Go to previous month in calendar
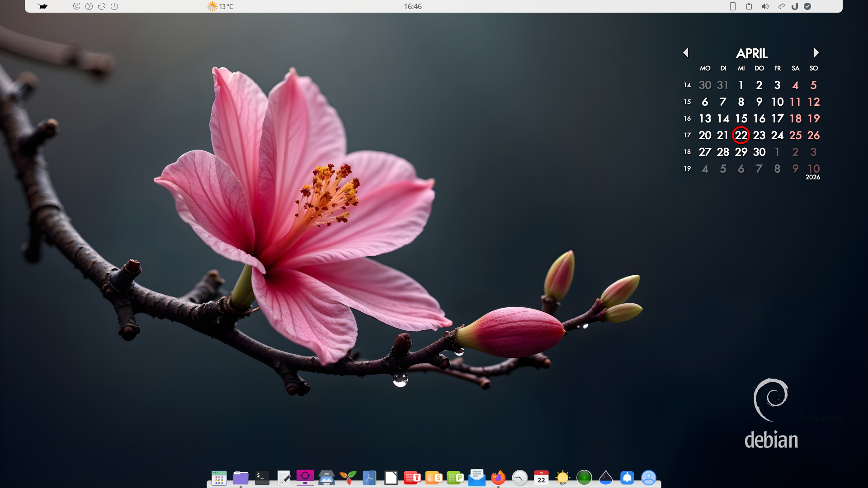This screenshot has height=488, width=868. [686, 53]
